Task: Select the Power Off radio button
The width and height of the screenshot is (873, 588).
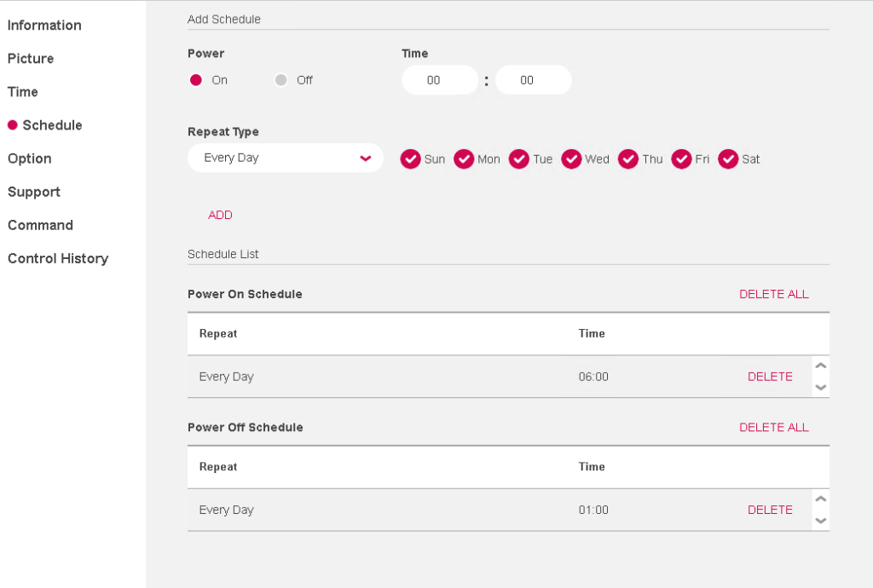Action: click(281, 79)
